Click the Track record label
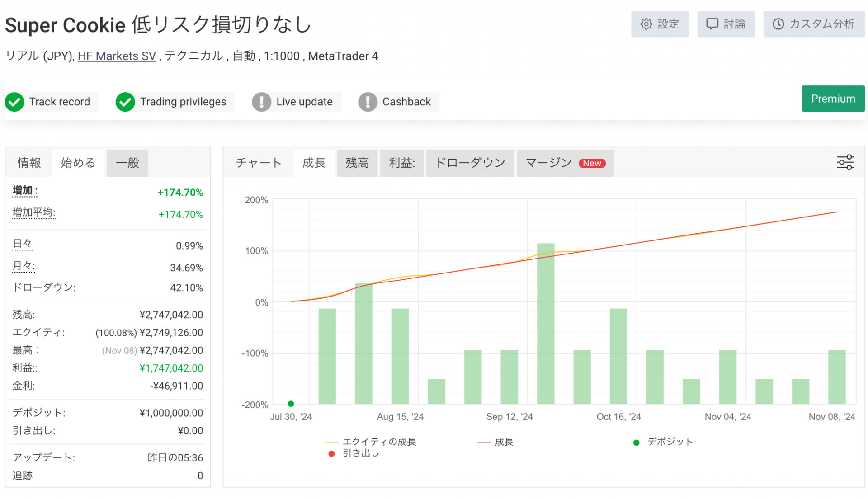 [60, 102]
